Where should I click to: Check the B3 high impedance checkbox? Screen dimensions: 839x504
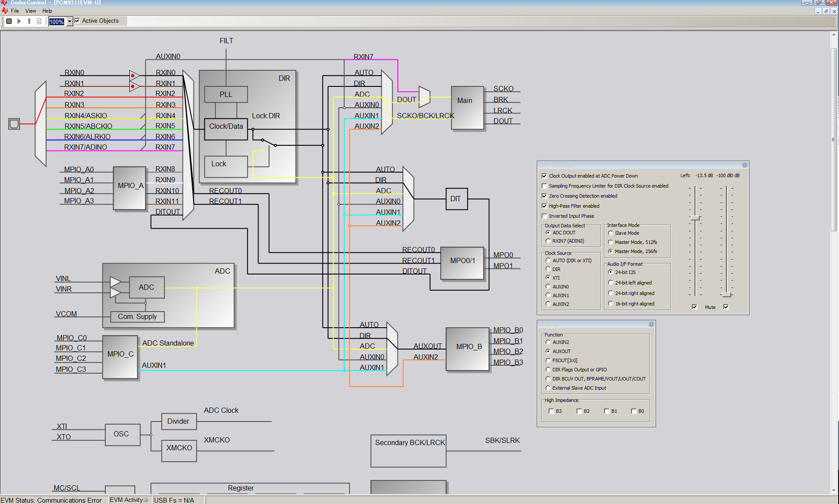pos(551,411)
